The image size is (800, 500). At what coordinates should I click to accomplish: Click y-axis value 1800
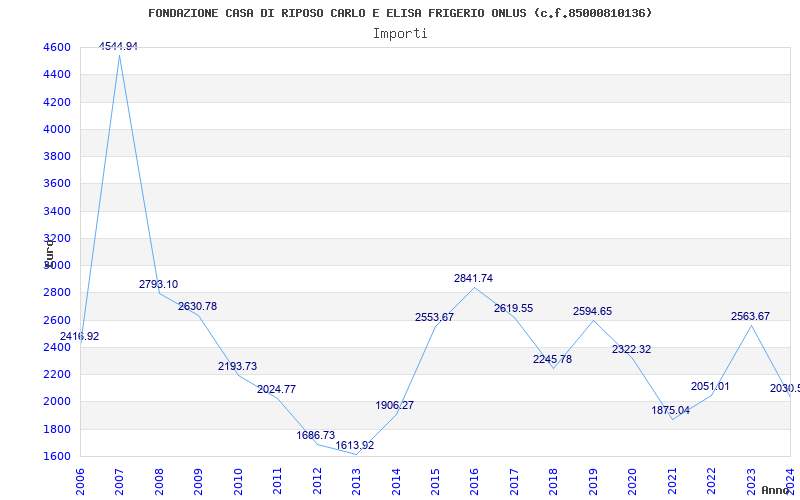click(x=57, y=429)
